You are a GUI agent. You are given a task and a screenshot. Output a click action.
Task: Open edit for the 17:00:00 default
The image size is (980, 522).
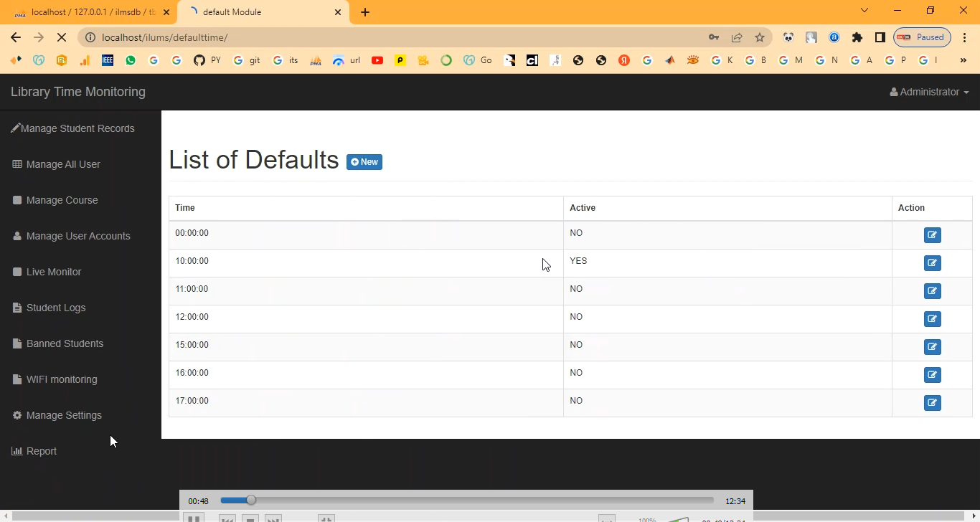932,403
